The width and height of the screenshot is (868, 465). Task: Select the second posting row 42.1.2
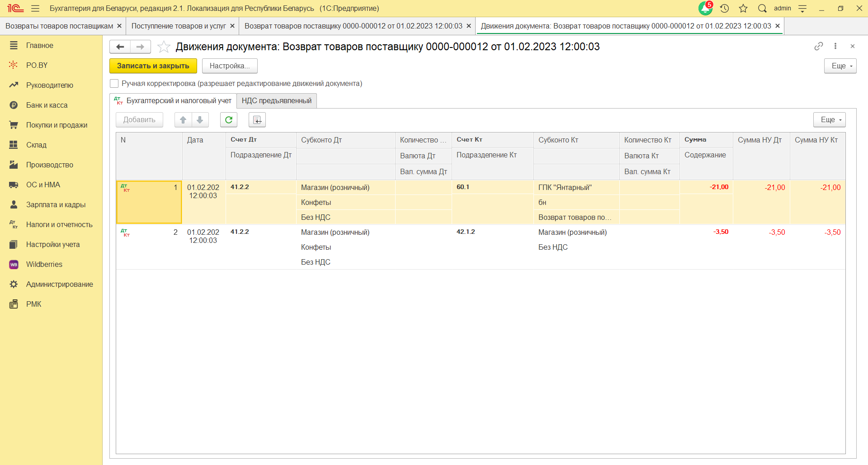[466, 232]
